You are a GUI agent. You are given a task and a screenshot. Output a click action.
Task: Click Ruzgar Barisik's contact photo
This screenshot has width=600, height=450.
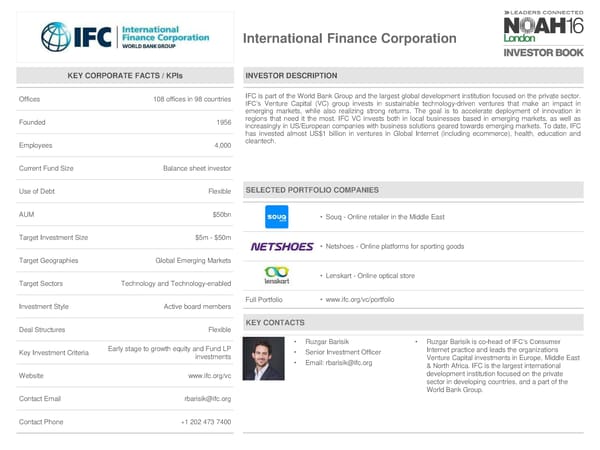[x=264, y=359]
